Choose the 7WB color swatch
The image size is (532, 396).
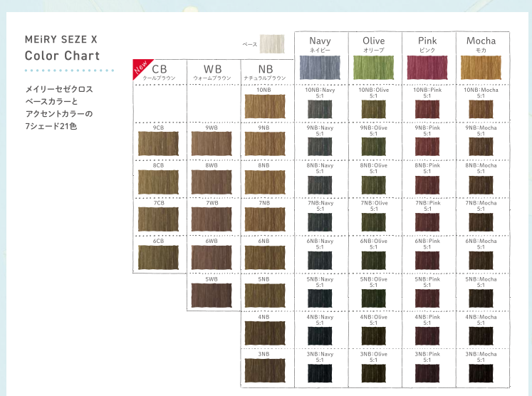(212, 219)
